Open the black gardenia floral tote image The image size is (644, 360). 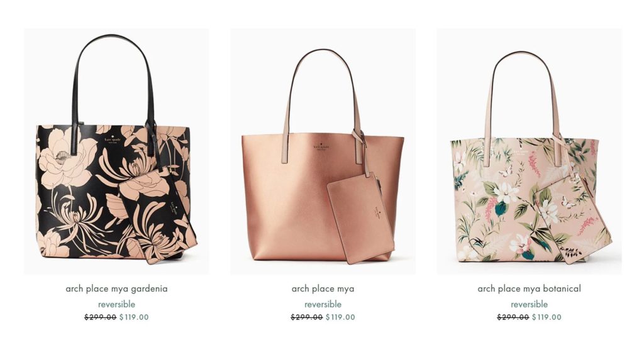(116, 151)
